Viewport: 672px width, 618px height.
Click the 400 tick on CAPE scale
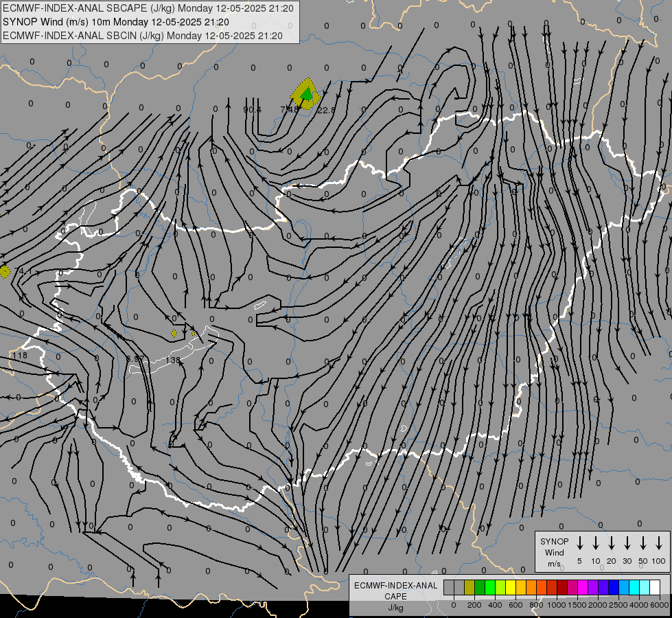pyautogui.click(x=495, y=605)
